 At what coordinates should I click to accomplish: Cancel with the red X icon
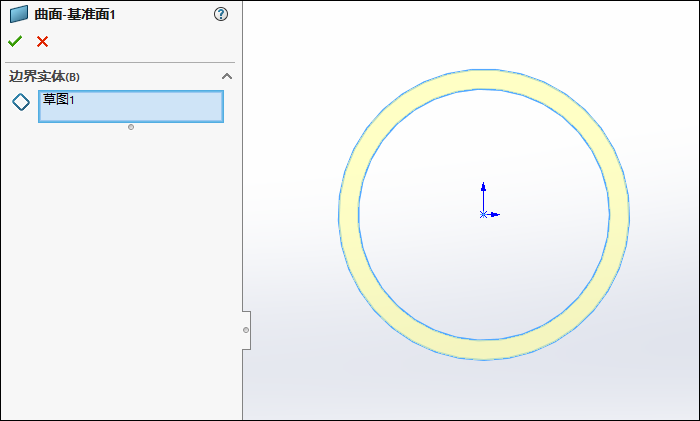pos(42,42)
